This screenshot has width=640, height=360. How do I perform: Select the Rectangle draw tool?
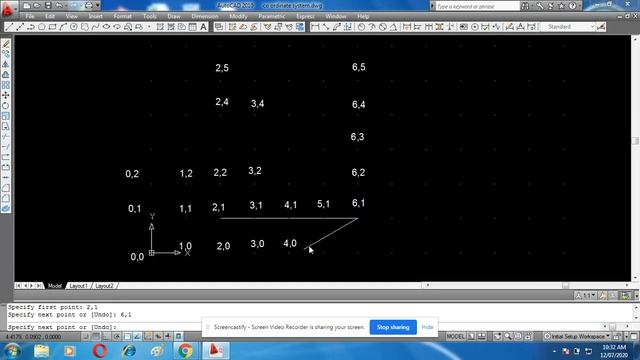point(52,27)
